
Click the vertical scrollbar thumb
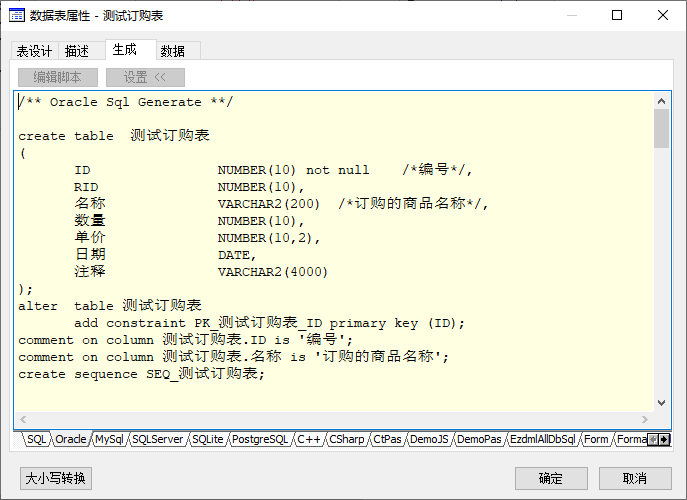(x=662, y=128)
